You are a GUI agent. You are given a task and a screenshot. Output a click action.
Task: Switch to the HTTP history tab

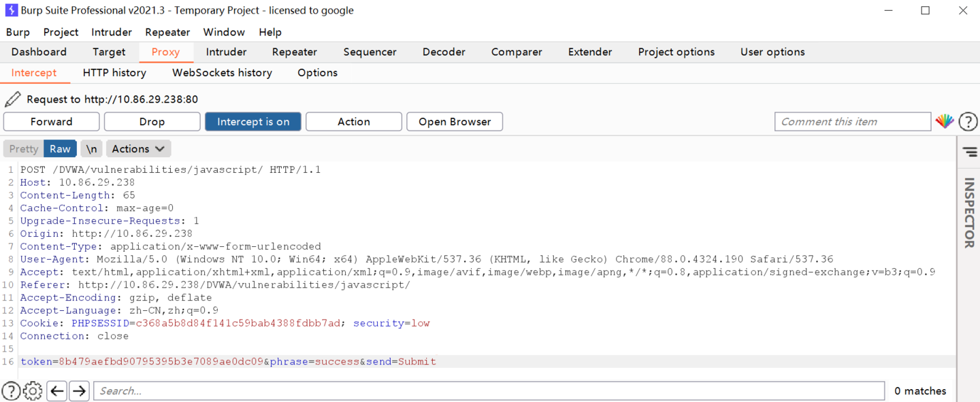114,73
